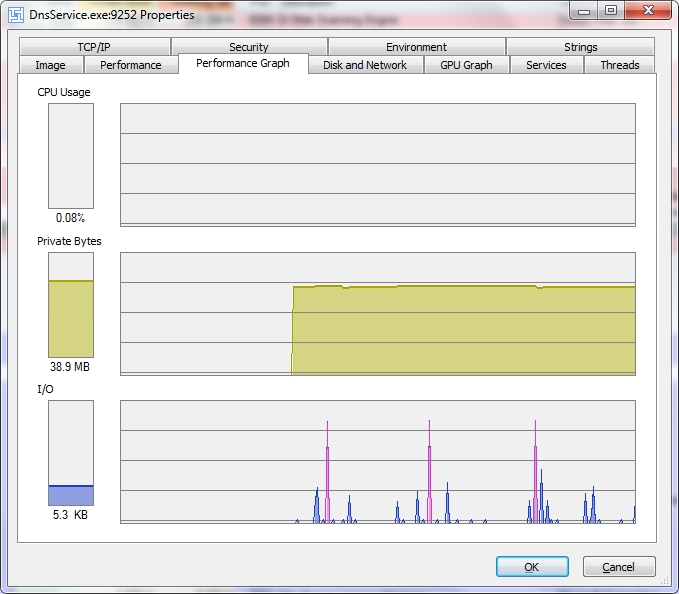
Task: Click the 38.9 MB value
Action: [x=70, y=367]
